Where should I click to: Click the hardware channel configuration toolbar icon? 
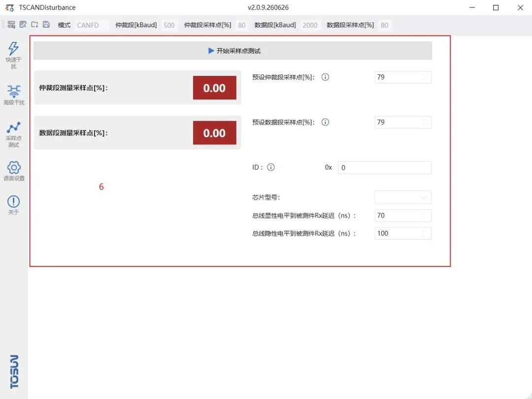coord(11,25)
